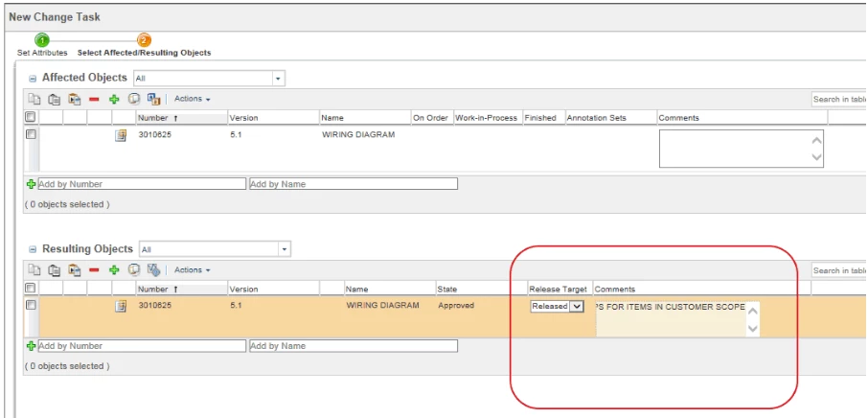868x418 pixels.
Task: Click Search in table field in Resulting Objects
Action: (x=839, y=270)
